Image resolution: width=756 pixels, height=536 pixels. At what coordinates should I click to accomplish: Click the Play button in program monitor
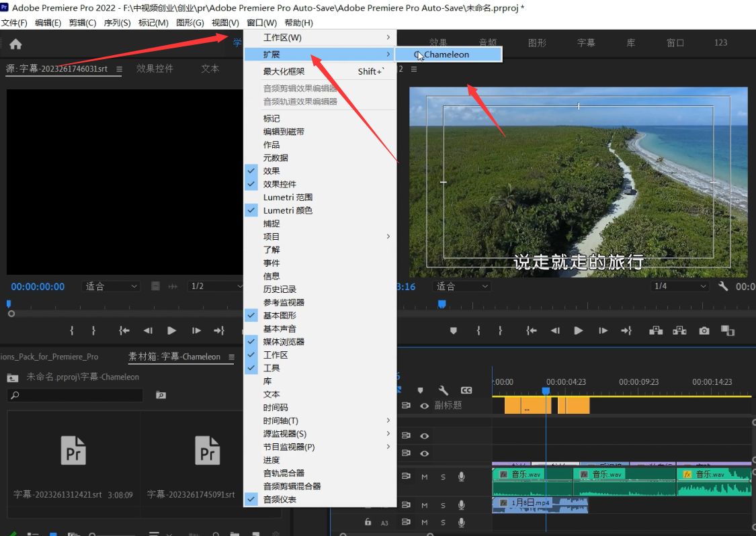(579, 330)
